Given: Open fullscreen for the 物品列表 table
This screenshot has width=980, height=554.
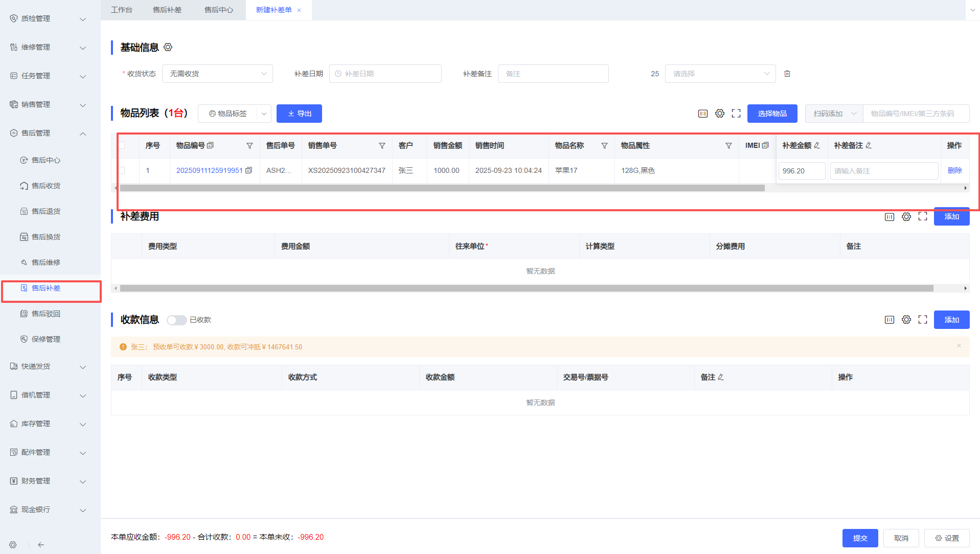Looking at the screenshot, I should [x=736, y=114].
